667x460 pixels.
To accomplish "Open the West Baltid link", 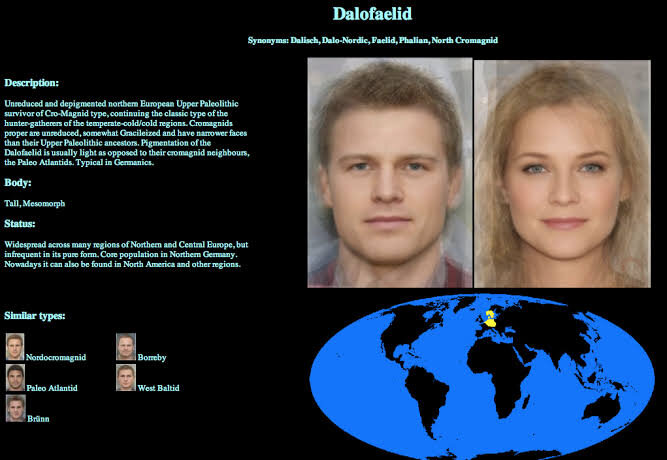I will pos(158,388).
